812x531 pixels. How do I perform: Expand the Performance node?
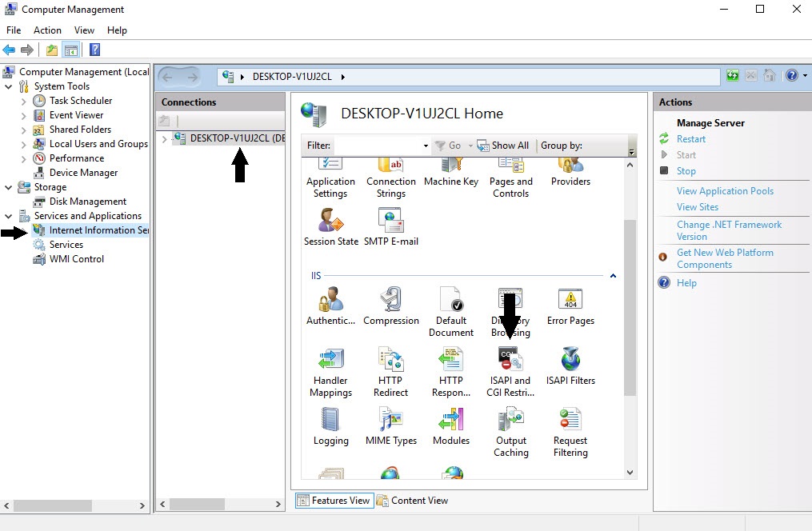pyautogui.click(x=23, y=159)
